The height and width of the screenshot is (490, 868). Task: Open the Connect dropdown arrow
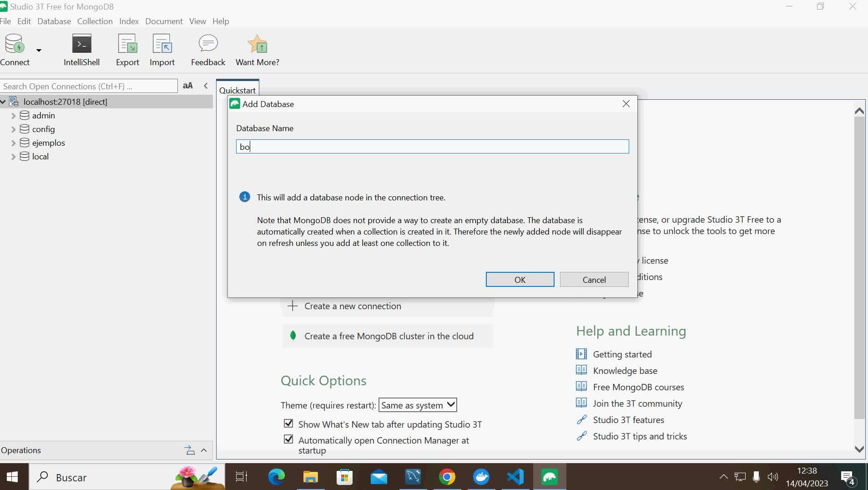click(39, 50)
